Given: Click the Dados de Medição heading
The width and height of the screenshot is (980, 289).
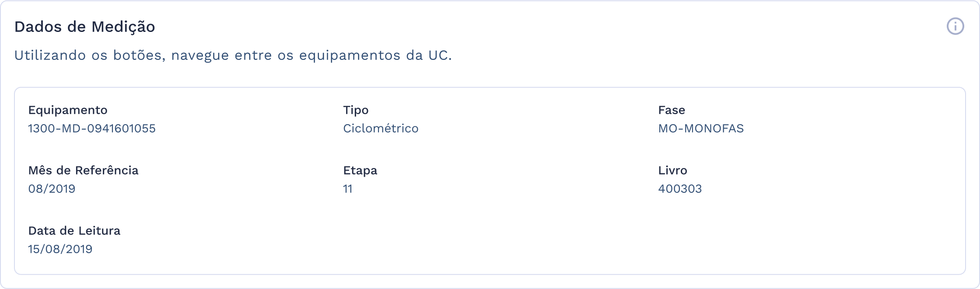Looking at the screenshot, I should coord(86,27).
